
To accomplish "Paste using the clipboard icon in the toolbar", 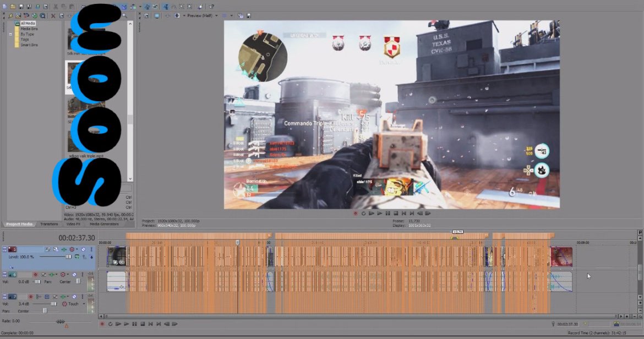I will [72, 7].
